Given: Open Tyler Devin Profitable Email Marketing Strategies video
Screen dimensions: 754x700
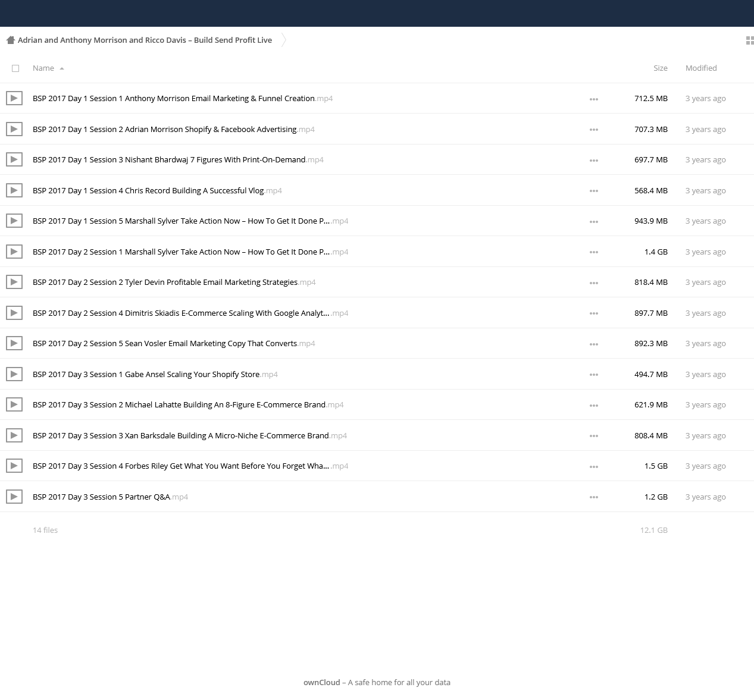Looking at the screenshot, I should [x=174, y=282].
